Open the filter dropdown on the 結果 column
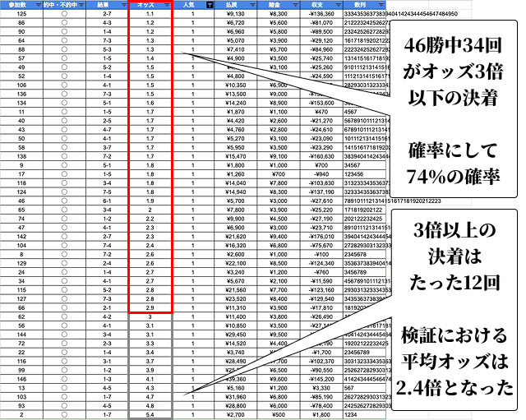This screenshot has height=420, width=526. pyautogui.click(x=124, y=5)
